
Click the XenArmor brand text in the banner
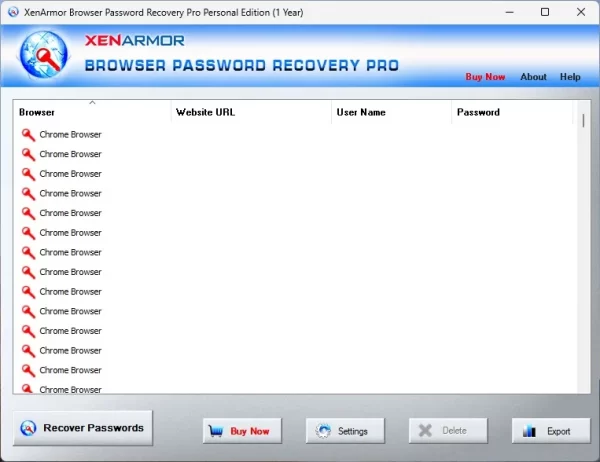pos(134,40)
